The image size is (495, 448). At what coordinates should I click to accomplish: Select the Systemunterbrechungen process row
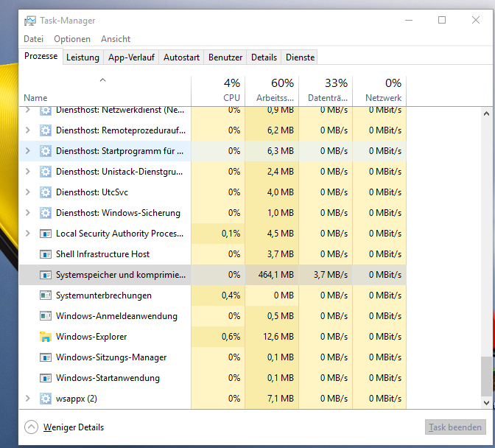213,295
